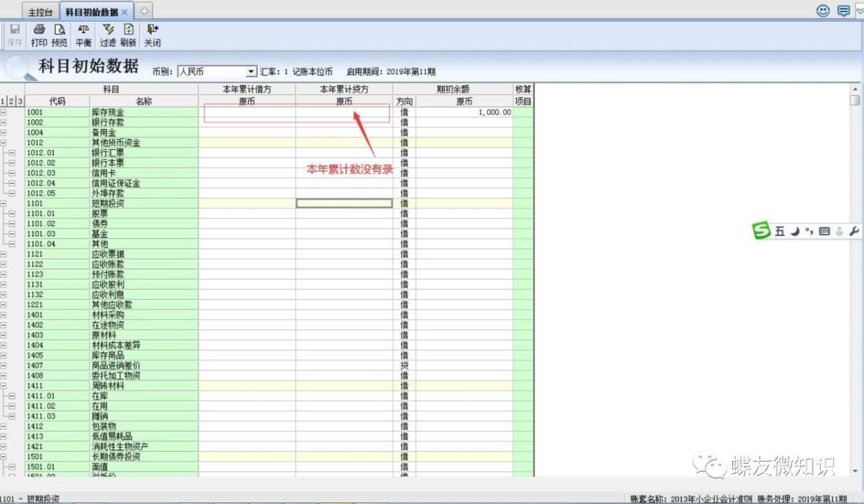Screen dimensions: 864x504
Task: Click the add new tab plus button
Action: (144, 12)
